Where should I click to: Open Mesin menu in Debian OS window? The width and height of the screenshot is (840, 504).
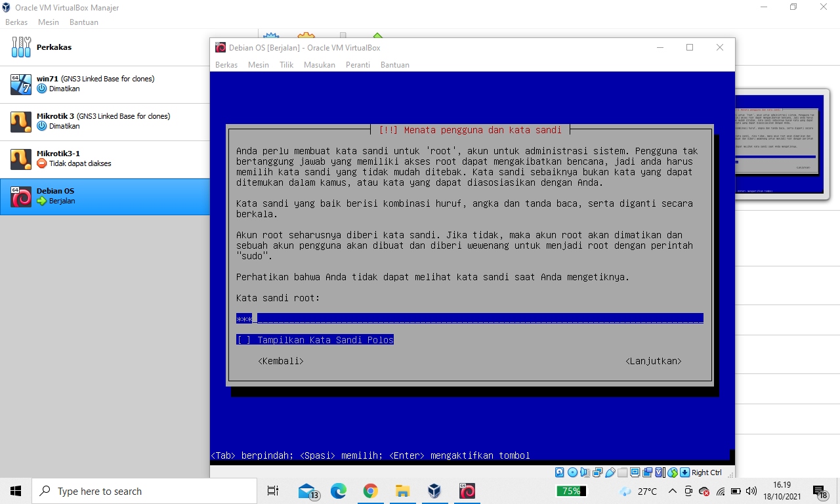click(259, 65)
